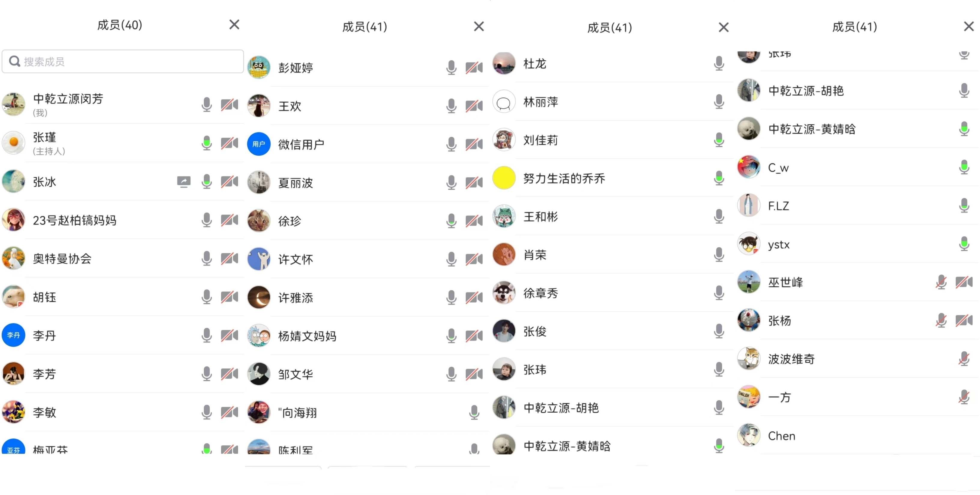Toggle the camera for 李丹
Screen dimensions: 980x495
(229, 335)
